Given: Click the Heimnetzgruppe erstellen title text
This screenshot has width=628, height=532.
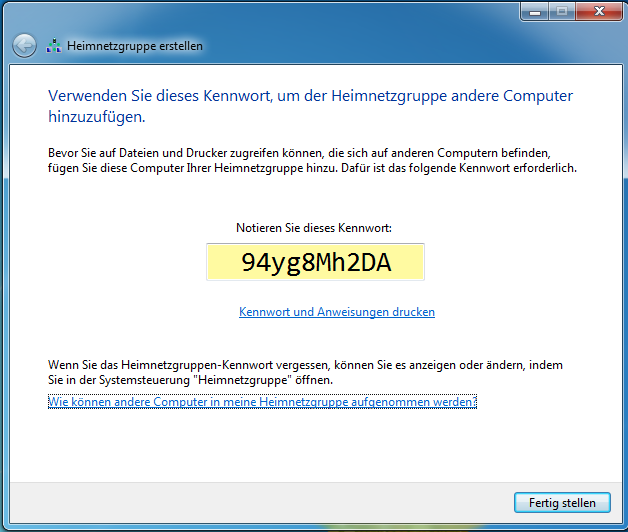Looking at the screenshot, I should click(135, 46).
